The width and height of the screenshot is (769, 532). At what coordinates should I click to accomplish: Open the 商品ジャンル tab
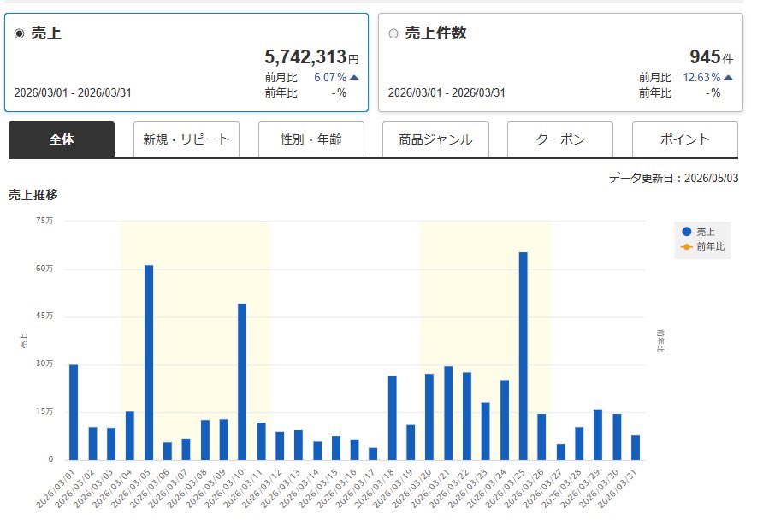pos(435,139)
